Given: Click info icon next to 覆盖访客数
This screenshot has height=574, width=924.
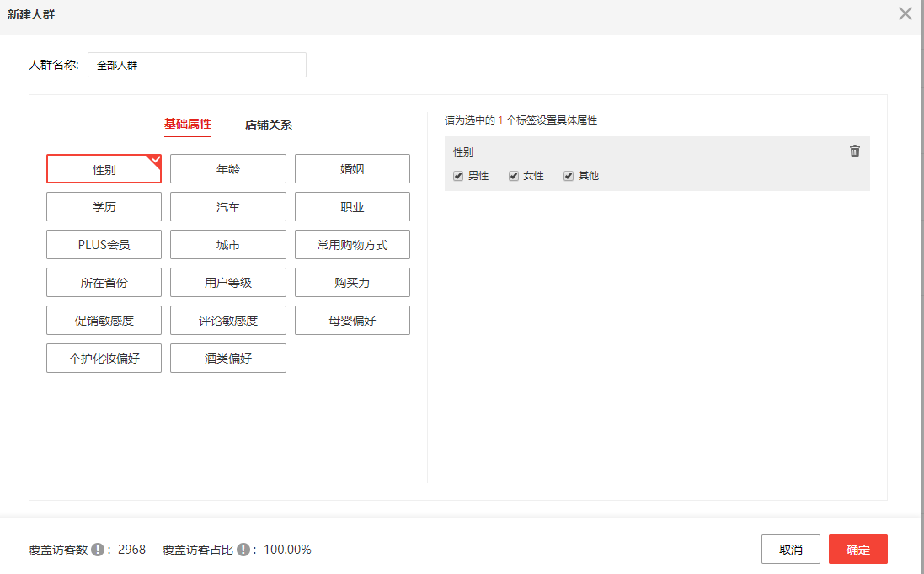Looking at the screenshot, I should coord(98,550).
